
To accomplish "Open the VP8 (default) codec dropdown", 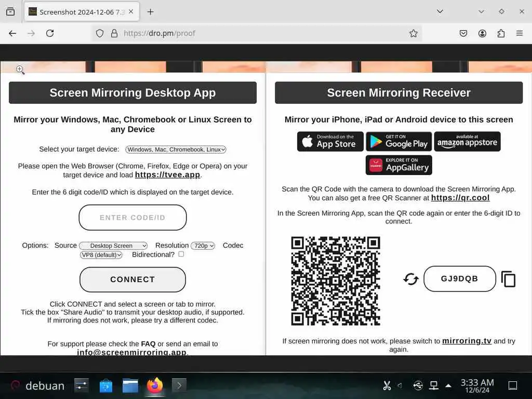I will click(101, 255).
